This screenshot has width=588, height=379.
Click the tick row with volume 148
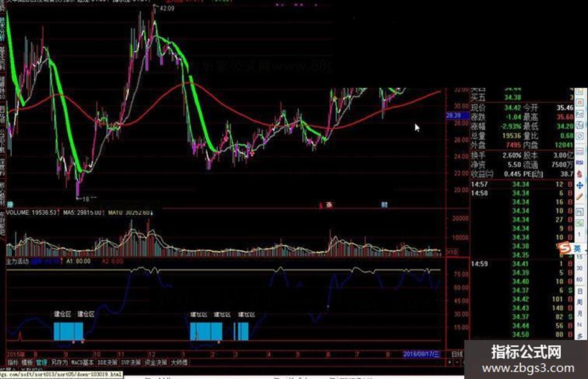[x=522, y=308]
